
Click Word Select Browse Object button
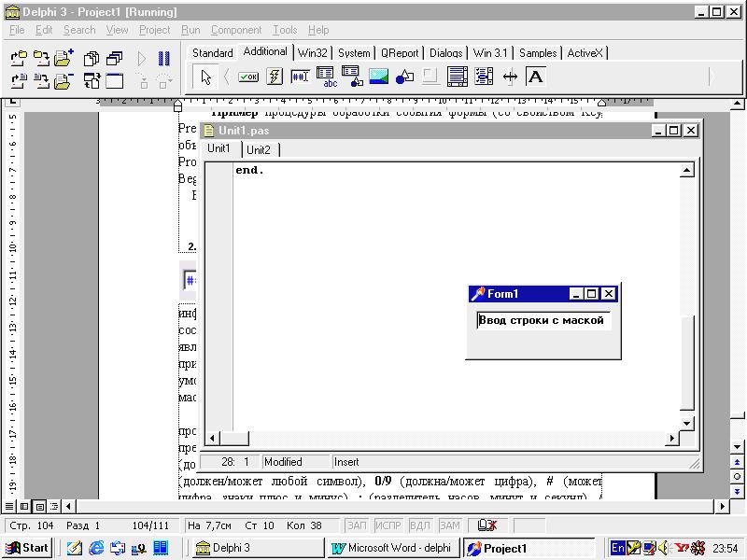[737, 477]
